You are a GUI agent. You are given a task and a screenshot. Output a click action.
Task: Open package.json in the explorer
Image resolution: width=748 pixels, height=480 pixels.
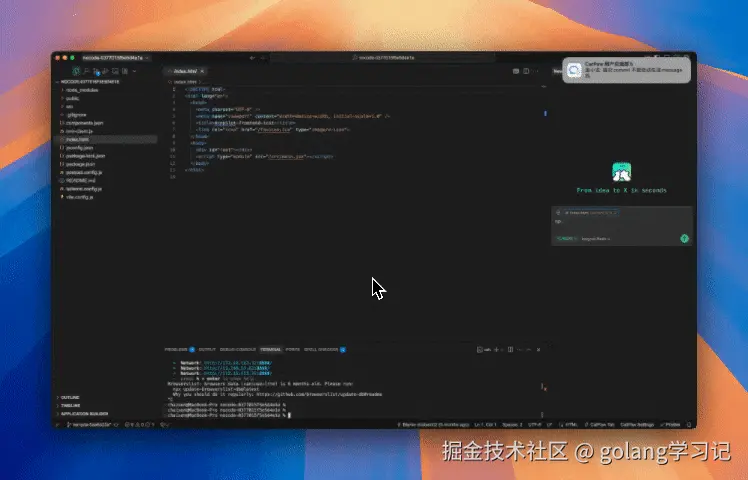pyautogui.click(x=80, y=164)
